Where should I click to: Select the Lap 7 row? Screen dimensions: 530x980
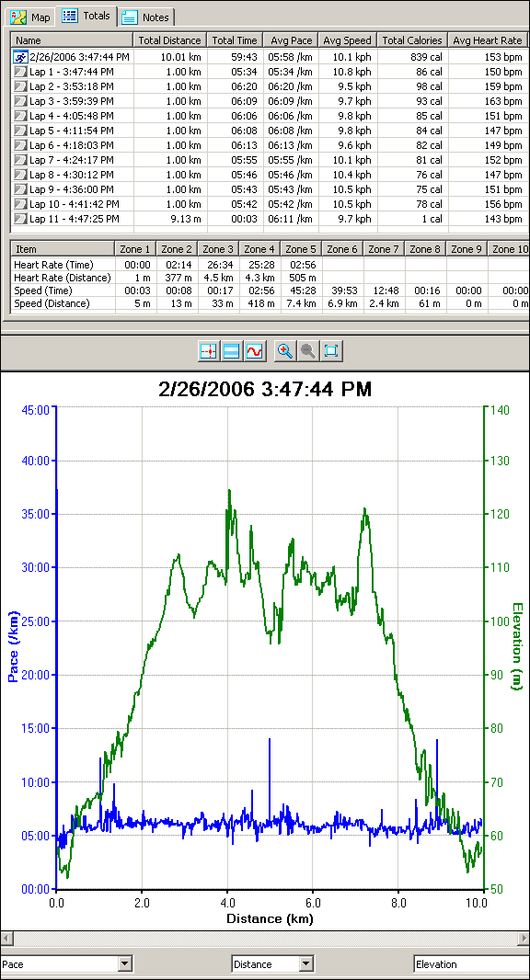269,160
